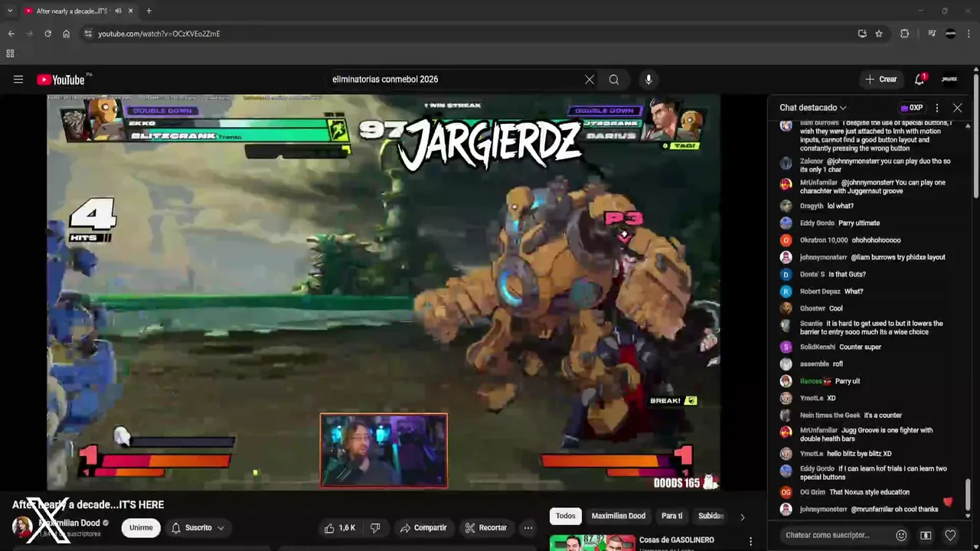Open more actions menu under the video
Image resolution: width=980 pixels, height=551 pixels.
(528, 528)
